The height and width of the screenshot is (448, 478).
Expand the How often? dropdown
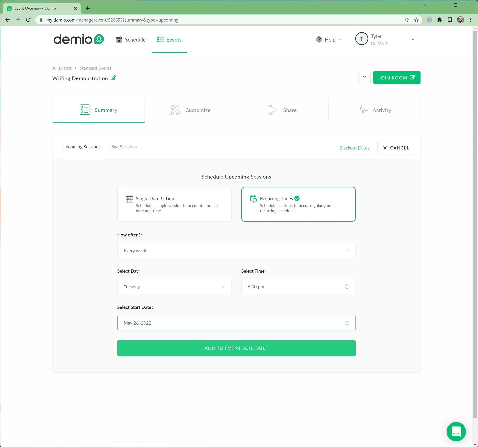236,250
